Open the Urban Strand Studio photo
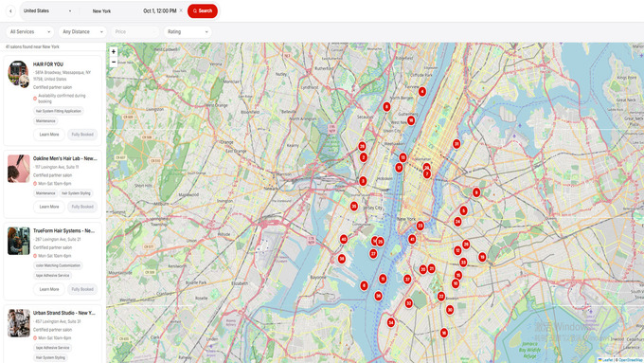The image size is (644, 363). [x=19, y=323]
